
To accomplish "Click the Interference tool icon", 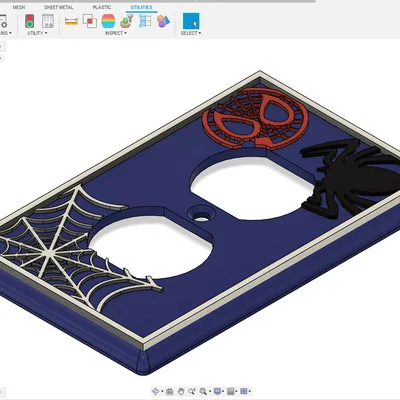I will (90, 21).
